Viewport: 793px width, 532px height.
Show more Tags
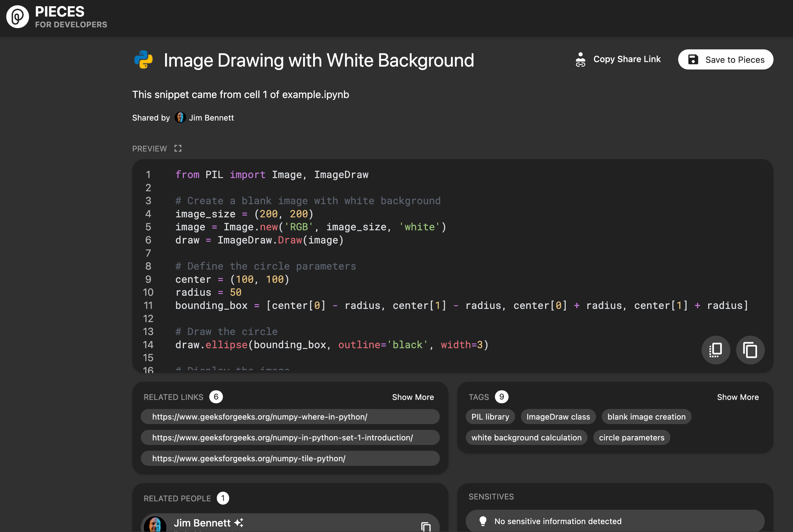(738, 397)
